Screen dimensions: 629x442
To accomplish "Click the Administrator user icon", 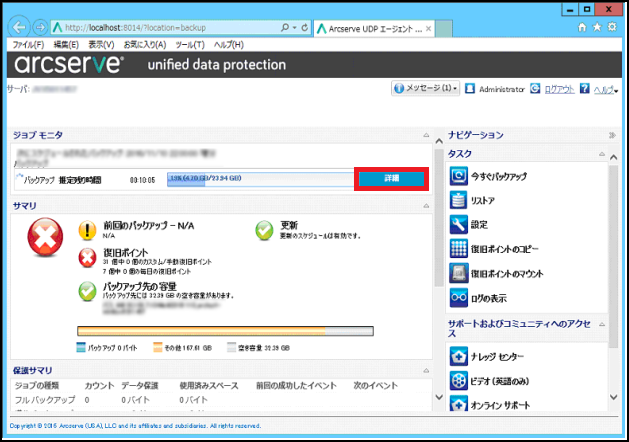I will 470,89.
